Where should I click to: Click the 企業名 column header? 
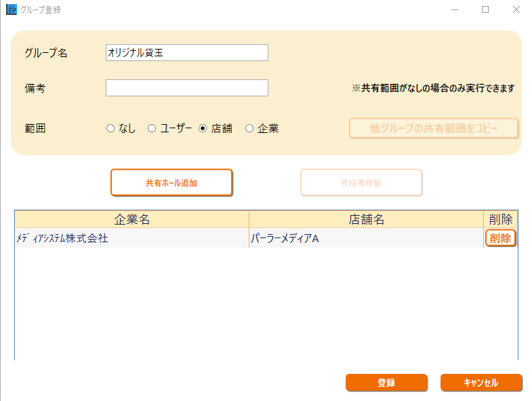[132, 219]
